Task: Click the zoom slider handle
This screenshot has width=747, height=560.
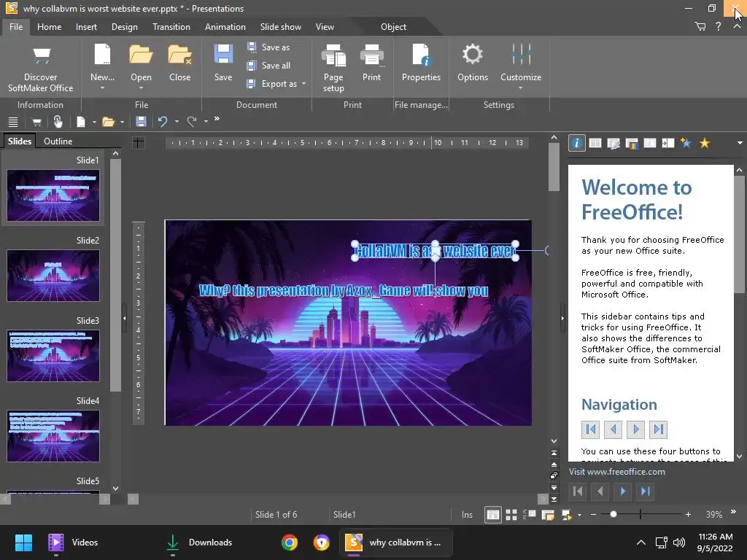Action: pyautogui.click(x=614, y=515)
